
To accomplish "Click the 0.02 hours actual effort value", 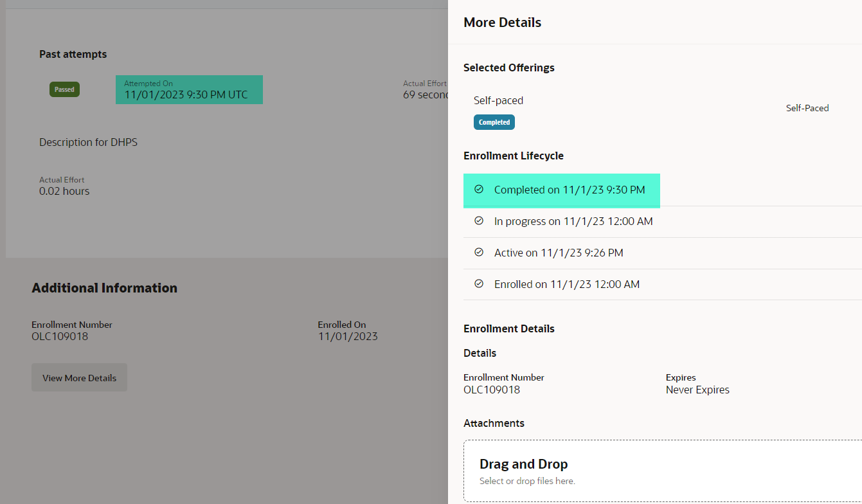I will click(x=64, y=191).
